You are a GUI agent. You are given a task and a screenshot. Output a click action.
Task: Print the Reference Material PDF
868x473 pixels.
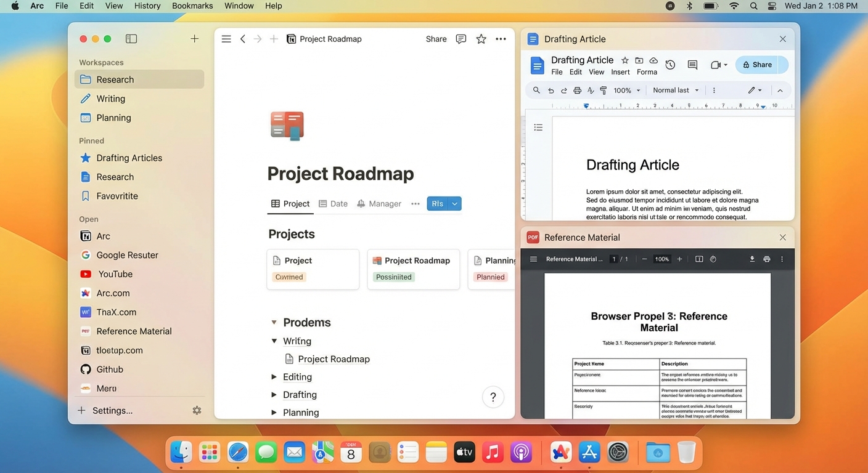(x=767, y=259)
